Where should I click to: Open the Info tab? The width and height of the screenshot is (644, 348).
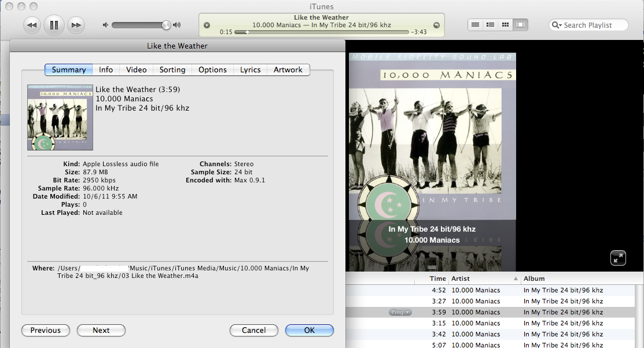[x=106, y=70]
